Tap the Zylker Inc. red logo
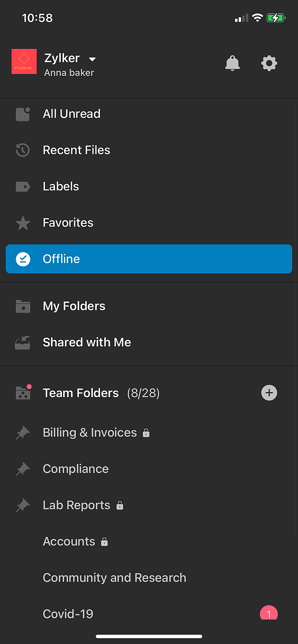This screenshot has width=298, height=644. coord(24,61)
